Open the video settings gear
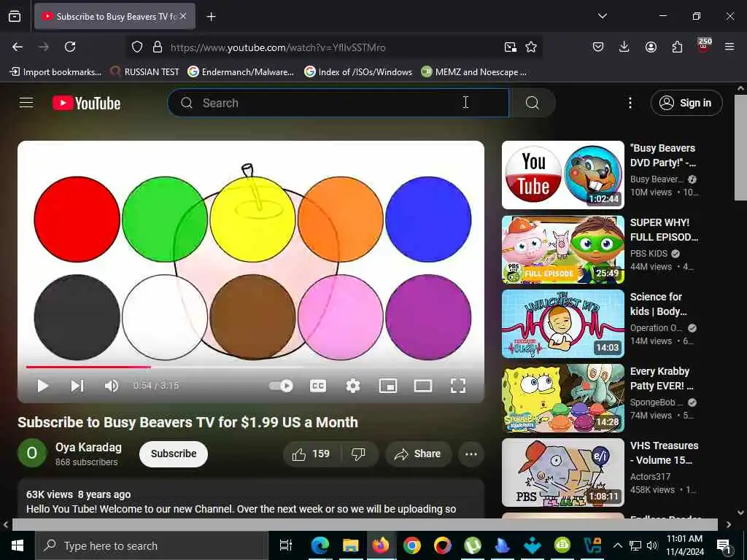The image size is (747, 560). click(352, 386)
